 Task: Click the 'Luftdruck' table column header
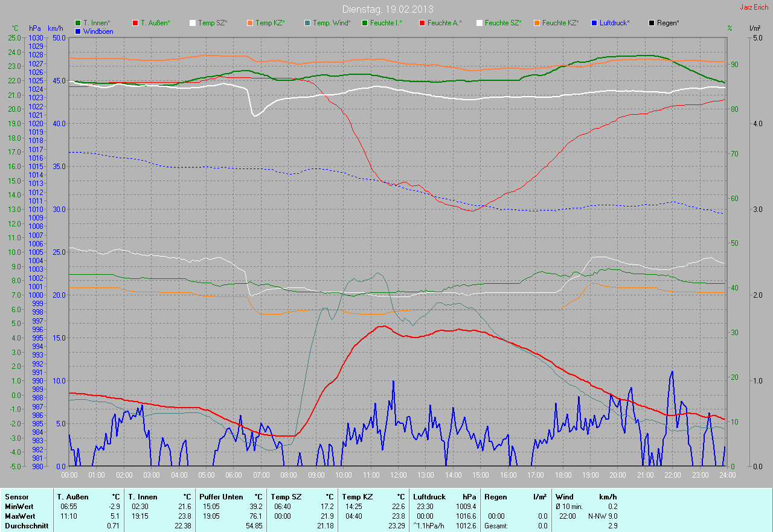tap(429, 496)
